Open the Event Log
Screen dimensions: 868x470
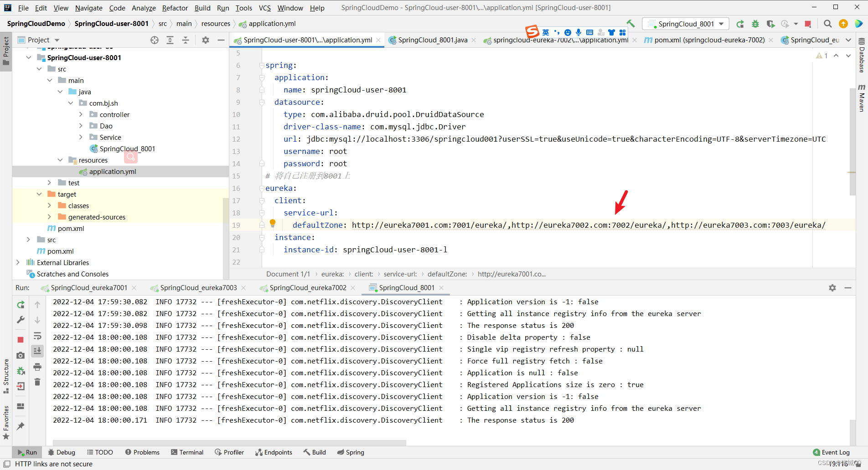[832, 452]
